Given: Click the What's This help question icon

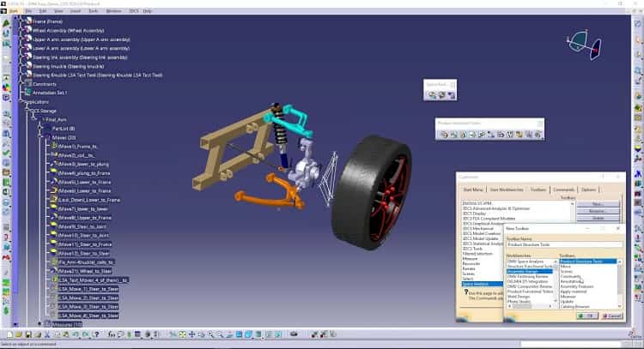Looking at the screenshot, I should (97, 334).
